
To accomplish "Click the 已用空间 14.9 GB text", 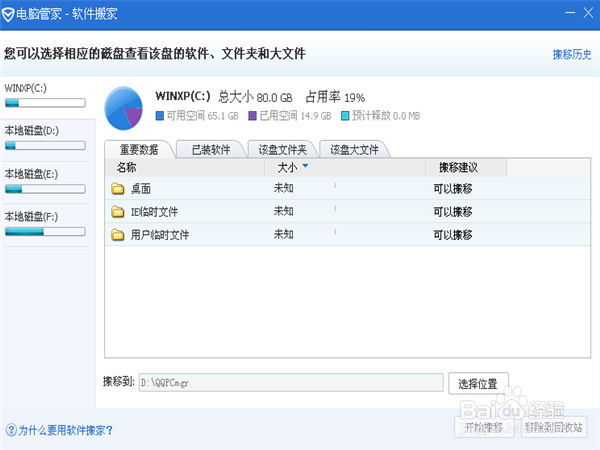I will coord(295,116).
